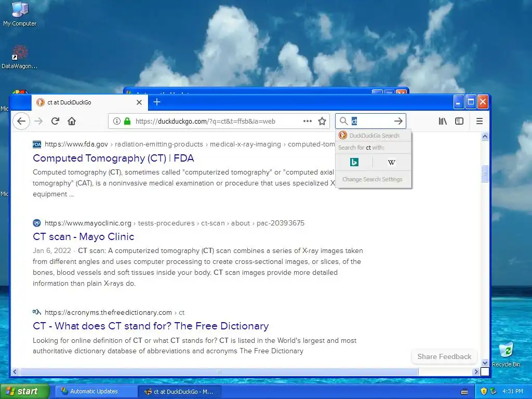Open the Firefox home page icon
Image resolution: width=532 pixels, height=399 pixels.
tap(72, 121)
